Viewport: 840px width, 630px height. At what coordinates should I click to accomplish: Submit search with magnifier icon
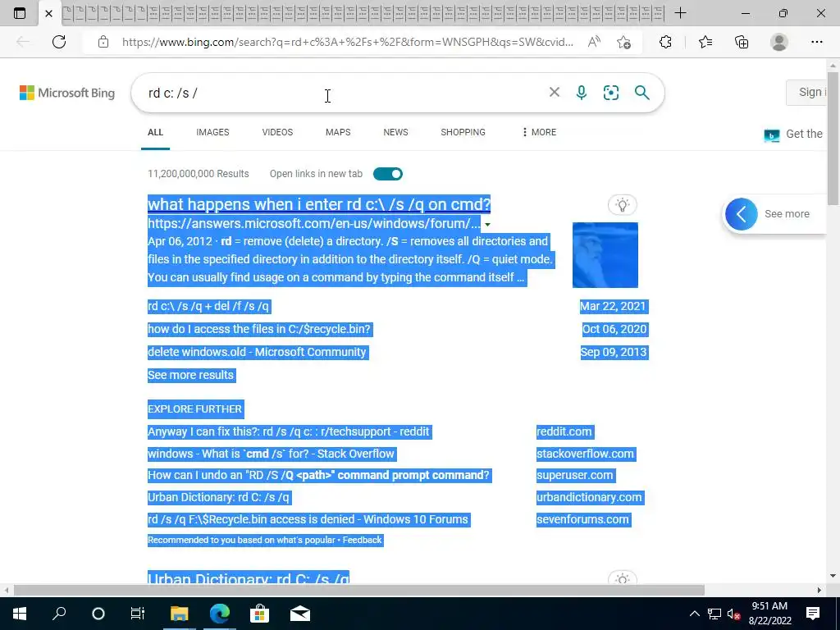click(641, 93)
